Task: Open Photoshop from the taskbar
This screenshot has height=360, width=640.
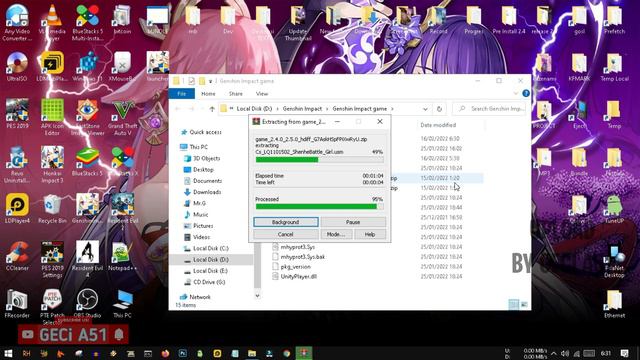Action: (182, 353)
